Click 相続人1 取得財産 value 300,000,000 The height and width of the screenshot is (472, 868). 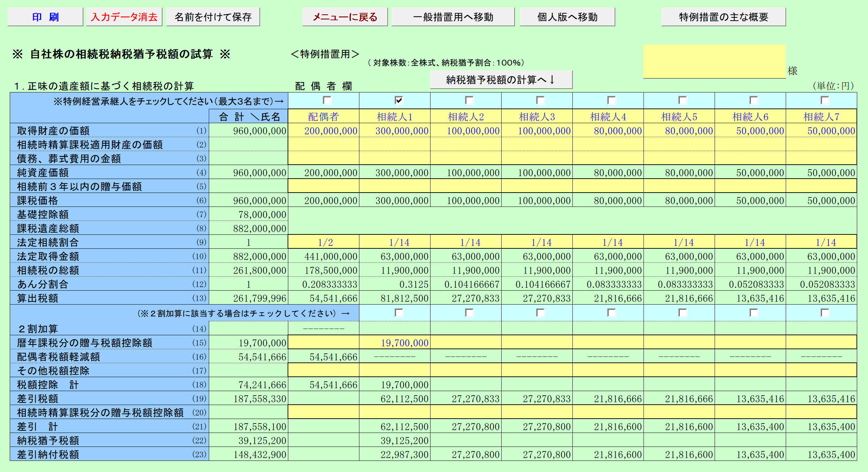[395, 130]
